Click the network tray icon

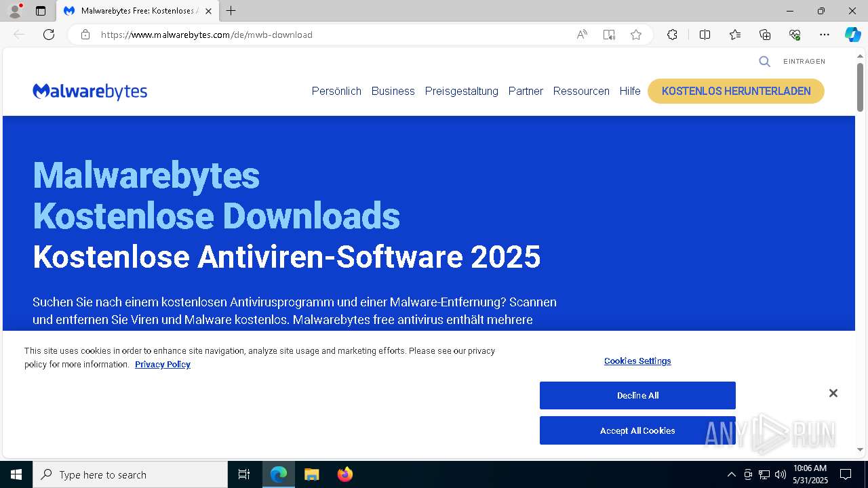(764, 474)
